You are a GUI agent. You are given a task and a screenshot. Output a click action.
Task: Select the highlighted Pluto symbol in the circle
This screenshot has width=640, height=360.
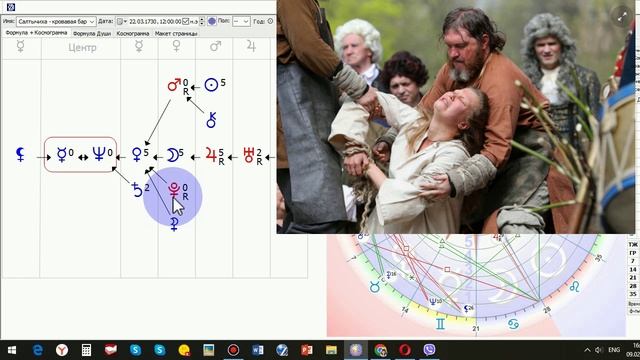point(174,190)
